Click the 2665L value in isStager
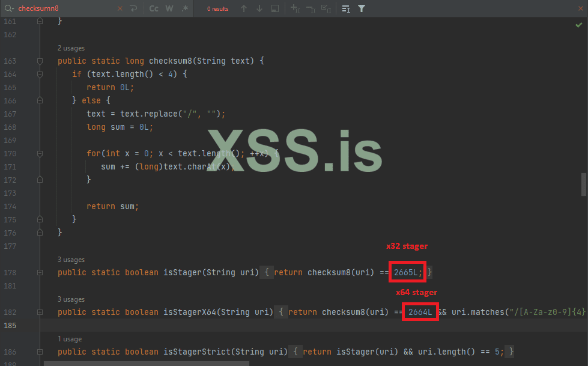Image resolution: width=588 pixels, height=366 pixels. 405,272
